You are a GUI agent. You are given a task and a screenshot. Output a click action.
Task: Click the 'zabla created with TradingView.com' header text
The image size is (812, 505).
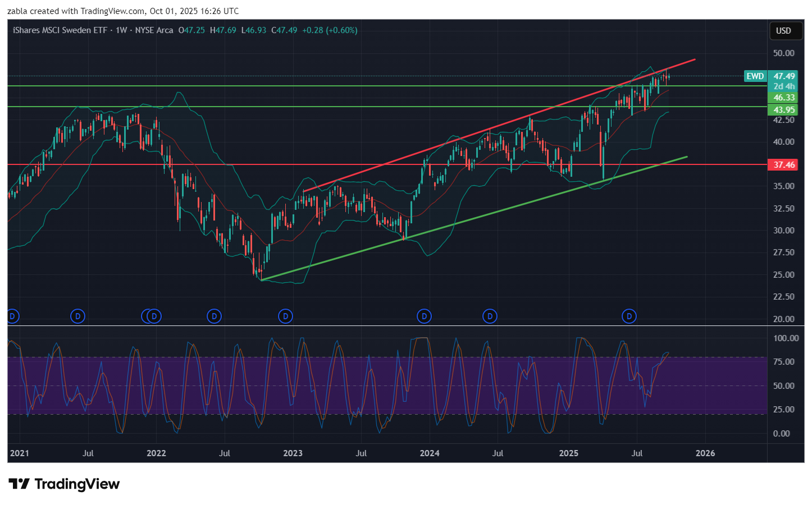[x=122, y=11]
